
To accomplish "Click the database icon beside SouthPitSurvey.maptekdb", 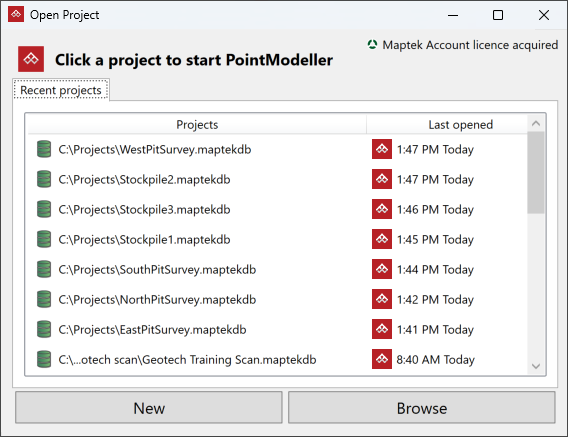I will (44, 269).
